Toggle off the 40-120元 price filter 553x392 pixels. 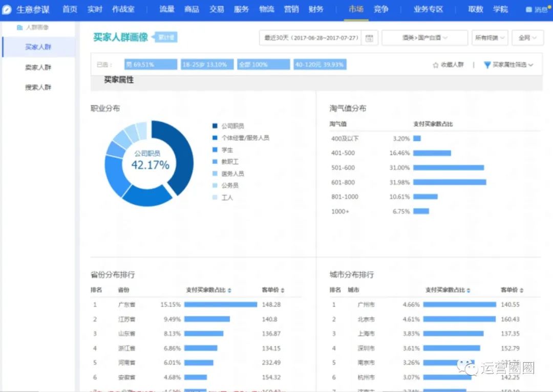click(319, 64)
